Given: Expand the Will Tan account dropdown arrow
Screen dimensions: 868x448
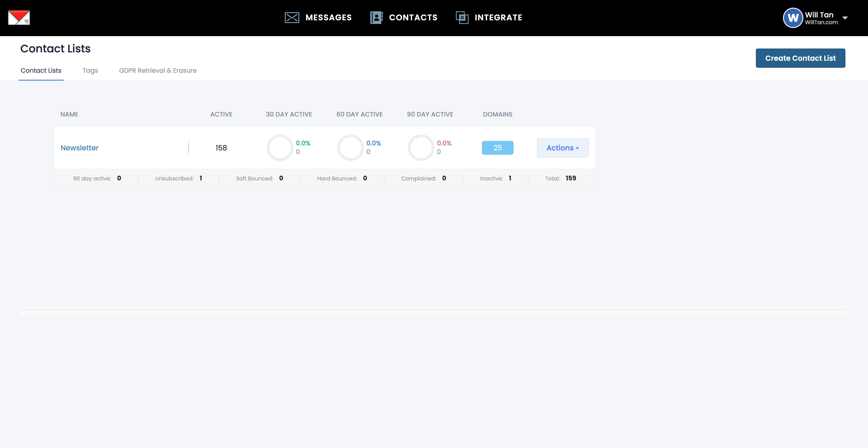Looking at the screenshot, I should [x=845, y=18].
